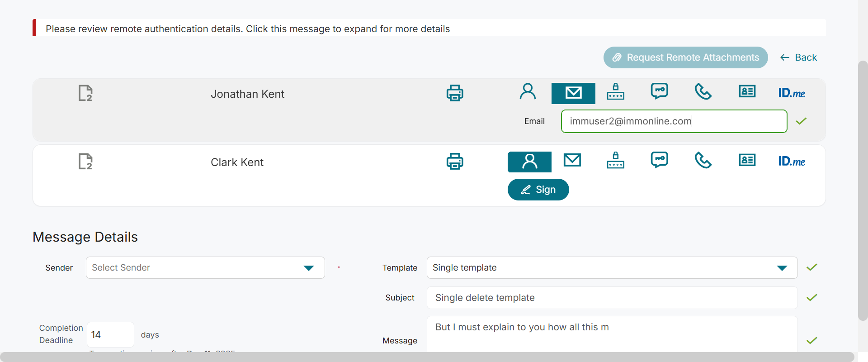The width and height of the screenshot is (868, 362).
Task: Click the Email address input field
Action: click(674, 121)
